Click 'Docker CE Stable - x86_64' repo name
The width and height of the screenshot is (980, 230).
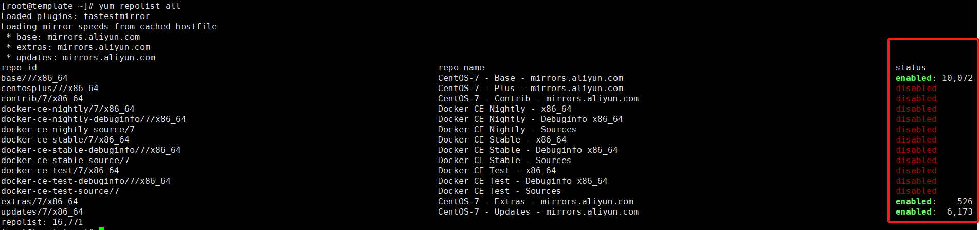pos(502,140)
